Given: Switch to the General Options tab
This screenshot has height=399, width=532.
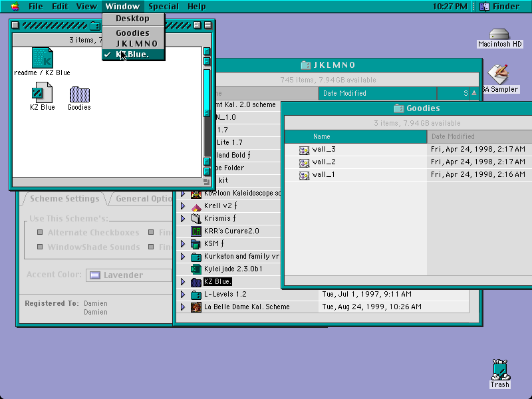Looking at the screenshot, I should pos(143,199).
